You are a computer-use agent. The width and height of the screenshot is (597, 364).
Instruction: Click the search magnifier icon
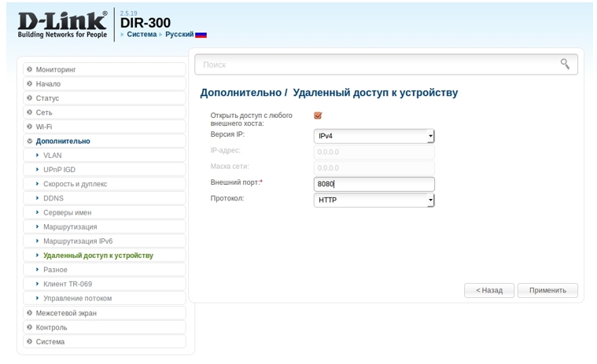coord(565,64)
